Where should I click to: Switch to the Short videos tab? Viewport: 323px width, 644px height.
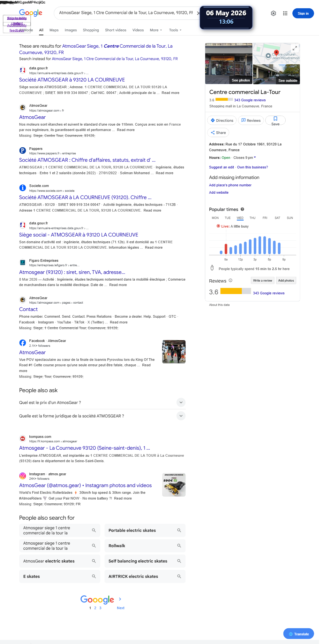116,30
